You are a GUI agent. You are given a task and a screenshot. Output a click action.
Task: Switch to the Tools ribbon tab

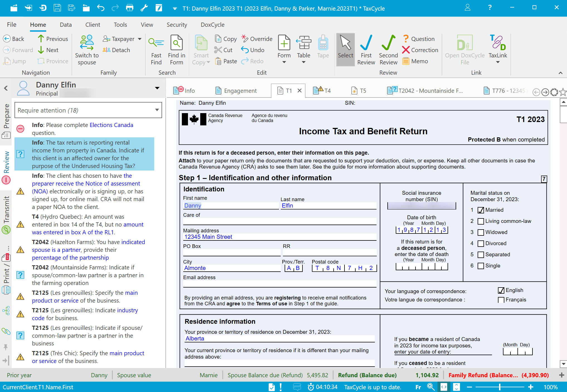(120, 25)
